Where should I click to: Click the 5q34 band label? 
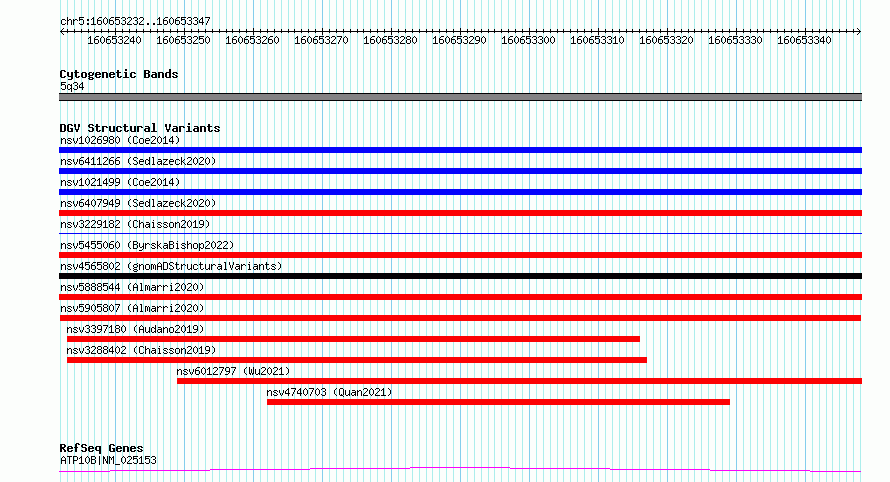pos(72,86)
